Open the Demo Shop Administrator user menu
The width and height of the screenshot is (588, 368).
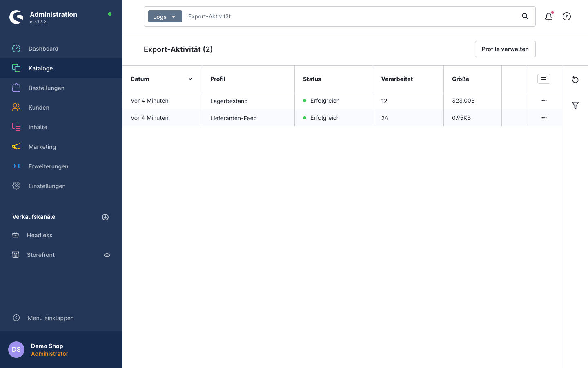click(61, 350)
